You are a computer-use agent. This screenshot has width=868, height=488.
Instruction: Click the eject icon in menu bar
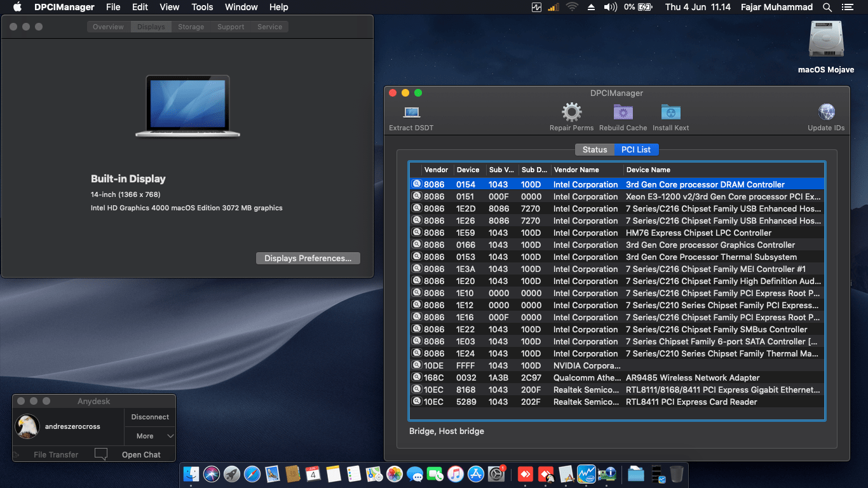coord(591,7)
